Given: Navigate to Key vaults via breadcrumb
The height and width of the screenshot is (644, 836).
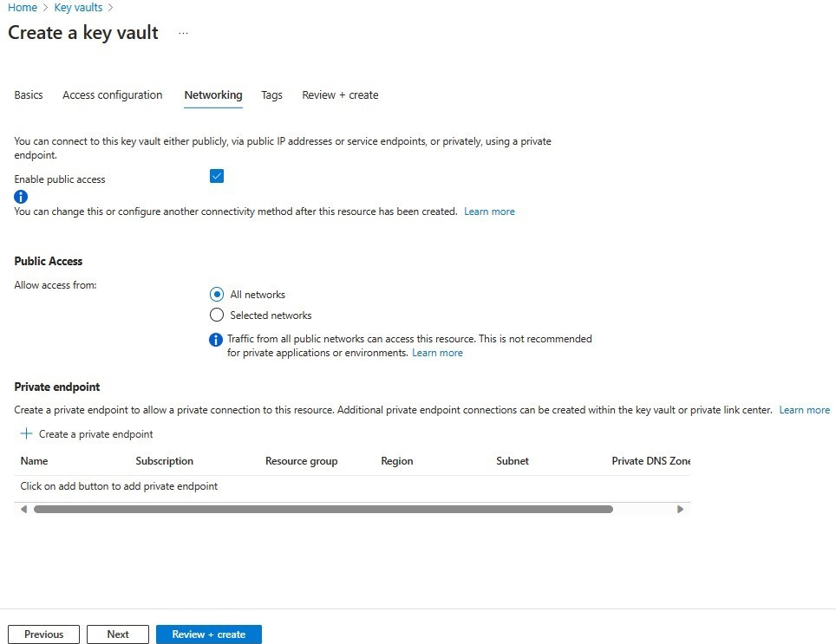Looking at the screenshot, I should tap(78, 7).
